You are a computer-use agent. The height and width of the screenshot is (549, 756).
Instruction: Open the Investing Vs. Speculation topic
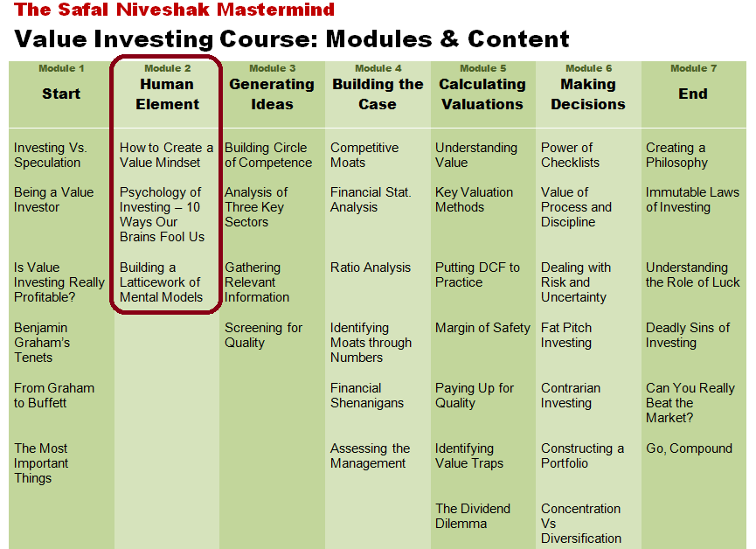point(50,155)
